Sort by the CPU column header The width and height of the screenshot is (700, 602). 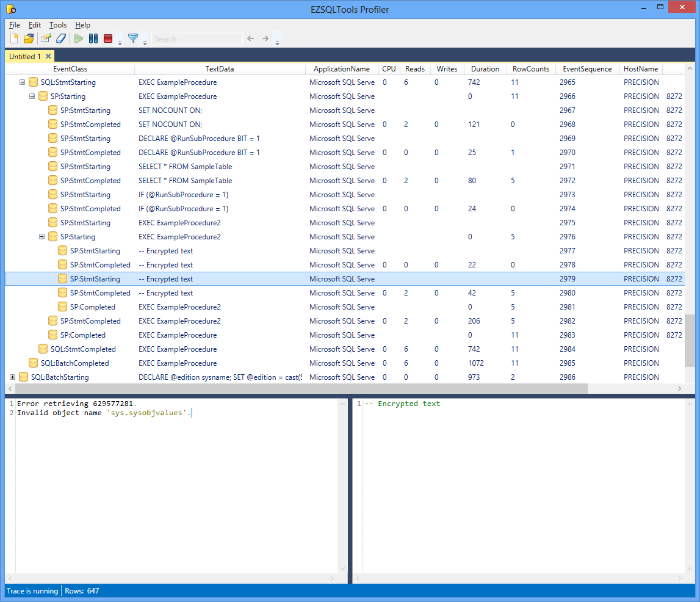coord(389,69)
